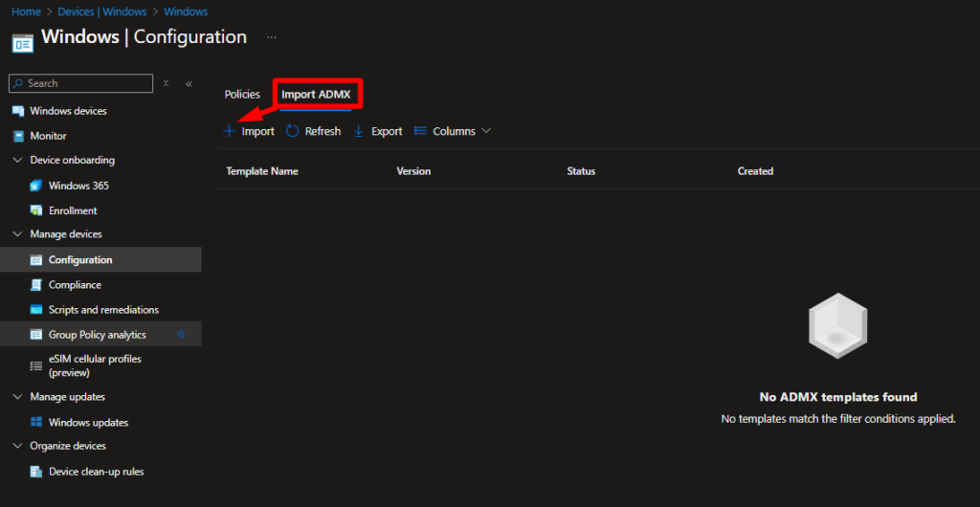The image size is (980, 507).
Task: Click the Import button label
Action: pos(258,132)
